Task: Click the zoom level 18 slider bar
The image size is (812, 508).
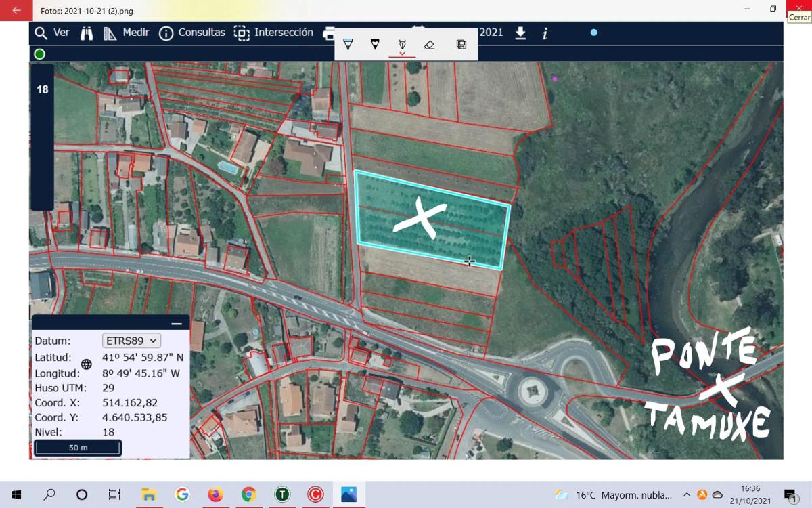Action: point(42,135)
